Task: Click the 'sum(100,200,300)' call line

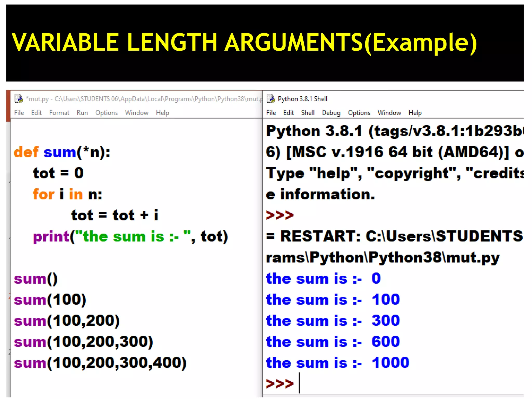Action: (83, 342)
